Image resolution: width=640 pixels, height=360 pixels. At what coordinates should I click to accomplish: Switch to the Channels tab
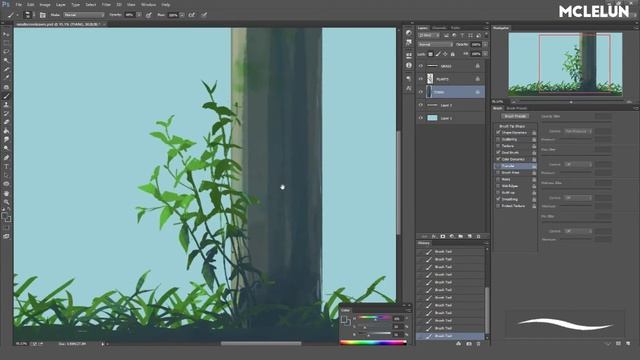click(x=439, y=28)
